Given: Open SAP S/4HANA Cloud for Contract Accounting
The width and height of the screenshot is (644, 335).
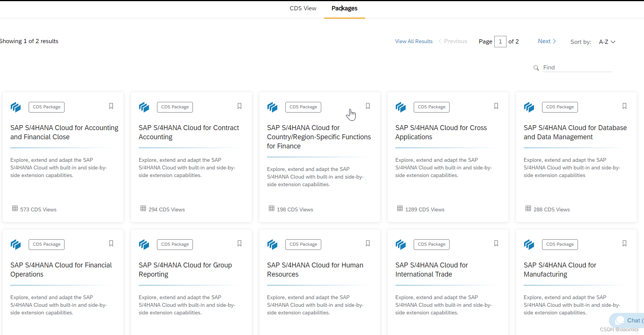Looking at the screenshot, I should [x=189, y=132].
